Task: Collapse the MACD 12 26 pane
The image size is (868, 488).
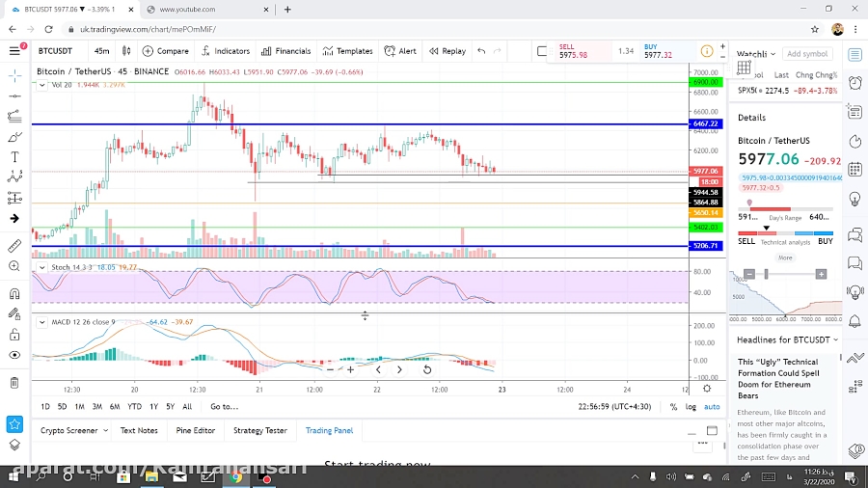Action: pos(42,322)
